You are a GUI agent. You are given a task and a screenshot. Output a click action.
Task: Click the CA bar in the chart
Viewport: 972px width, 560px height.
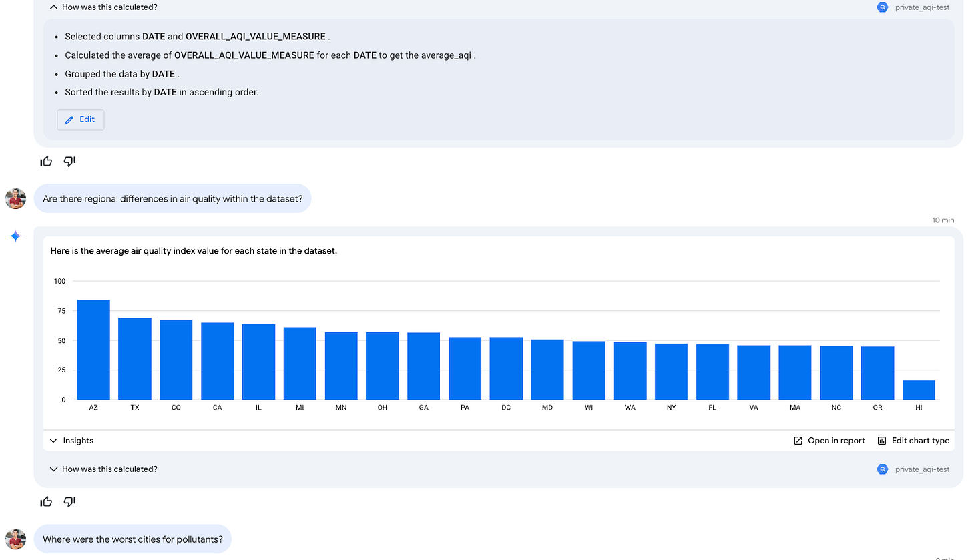click(x=217, y=361)
